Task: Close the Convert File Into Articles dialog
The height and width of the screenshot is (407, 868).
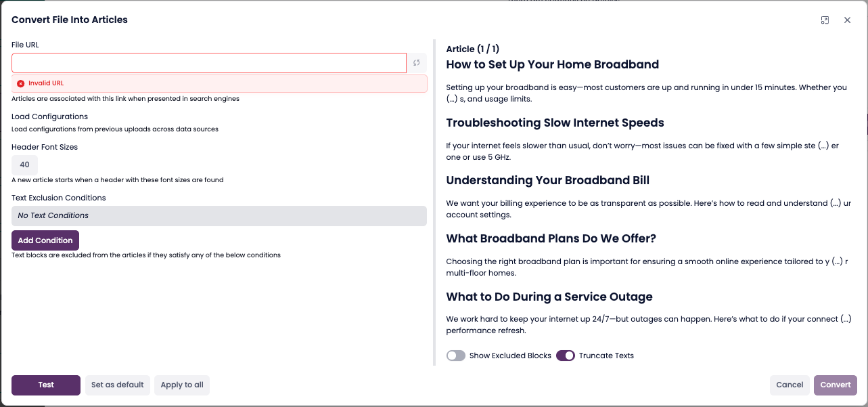Action: click(847, 20)
